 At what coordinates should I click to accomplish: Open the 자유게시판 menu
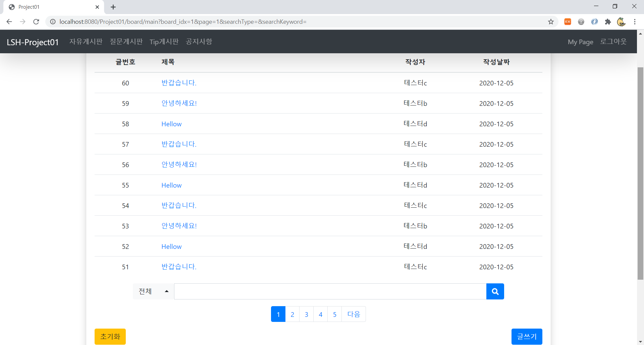click(x=86, y=42)
